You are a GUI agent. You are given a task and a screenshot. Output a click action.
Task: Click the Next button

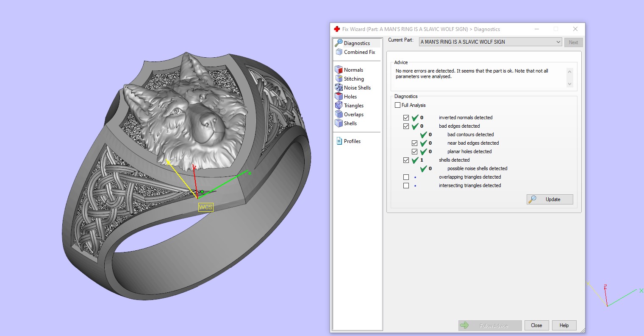[573, 42]
